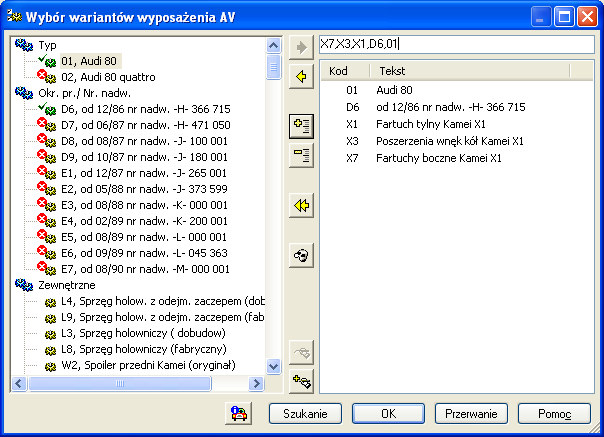The width and height of the screenshot is (604, 437).
Task: Select D7, od 06/87 tree entry
Action: click(x=146, y=125)
